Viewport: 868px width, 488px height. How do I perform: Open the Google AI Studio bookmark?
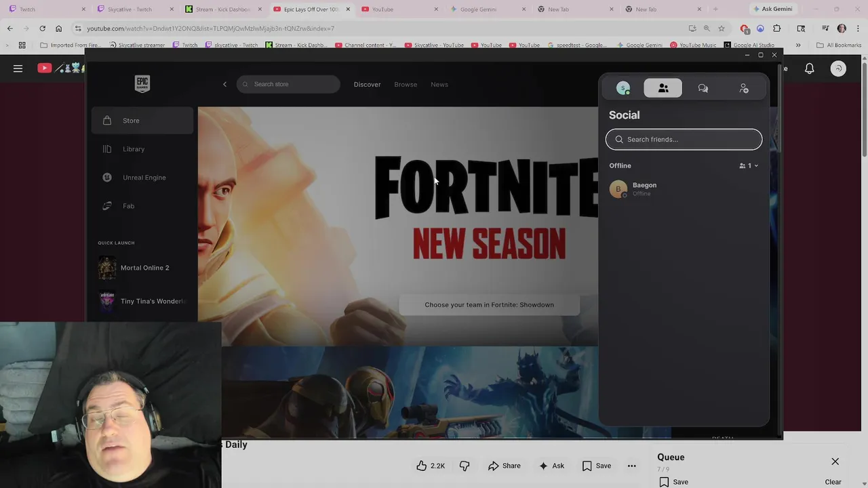tap(749, 45)
